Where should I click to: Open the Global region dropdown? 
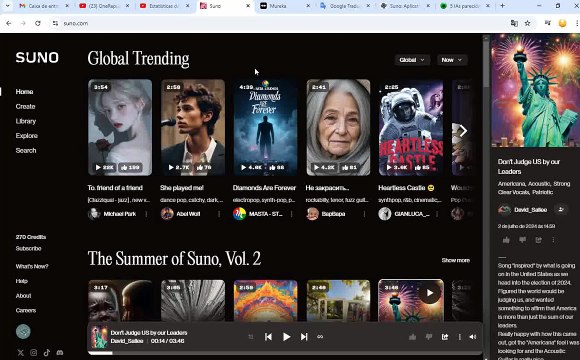[412, 60]
